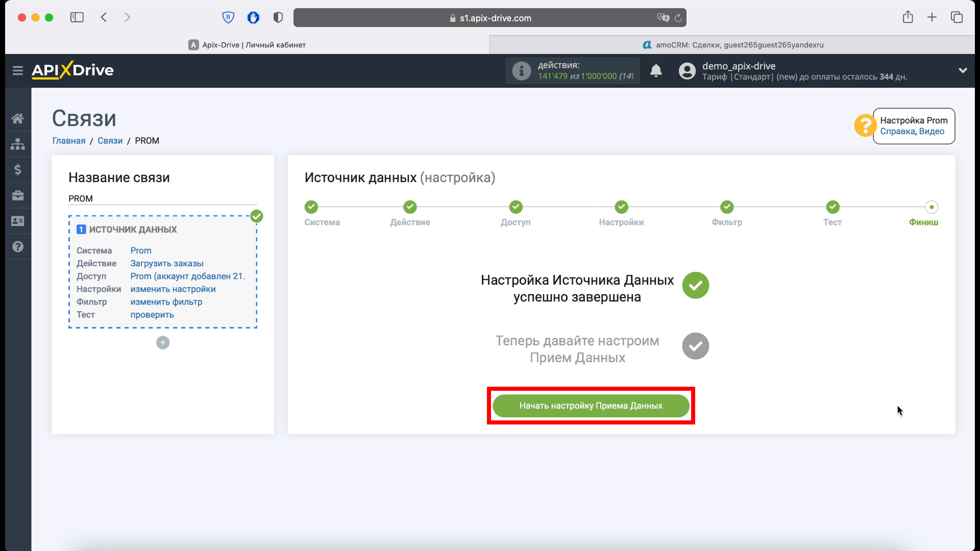Open Prom account access link
This screenshot has height=551, width=980.
(188, 276)
